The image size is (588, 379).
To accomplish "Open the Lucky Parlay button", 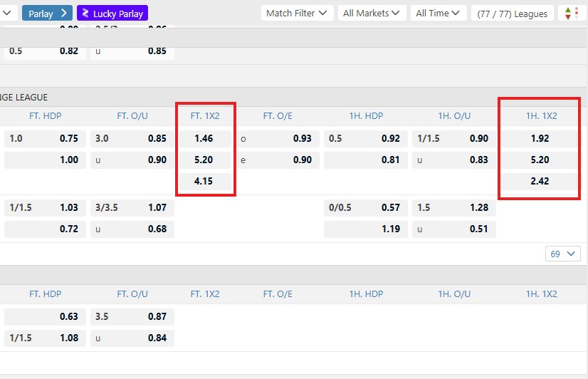I will pos(112,14).
